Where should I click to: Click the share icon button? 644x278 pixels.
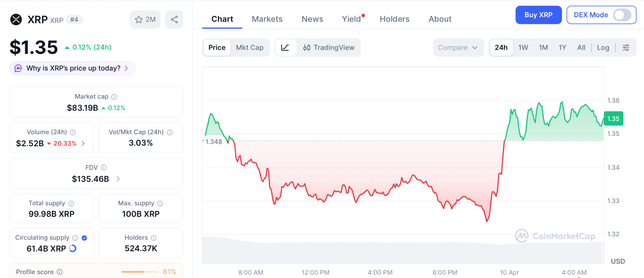[x=174, y=19]
